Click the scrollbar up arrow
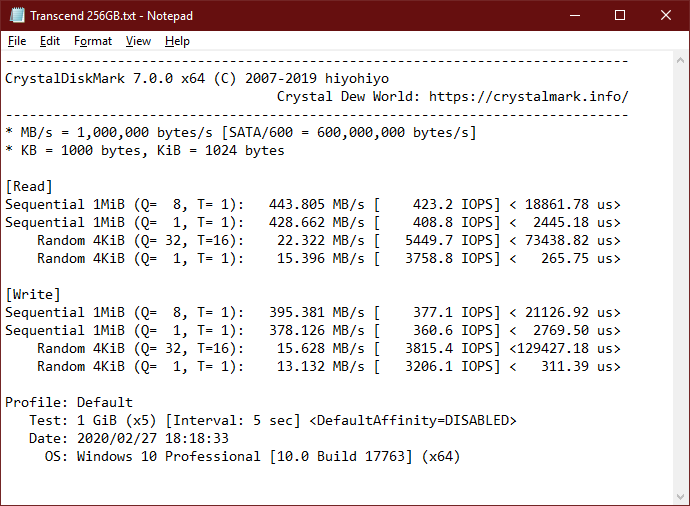Viewport: 690px width, 506px height. pos(680,60)
